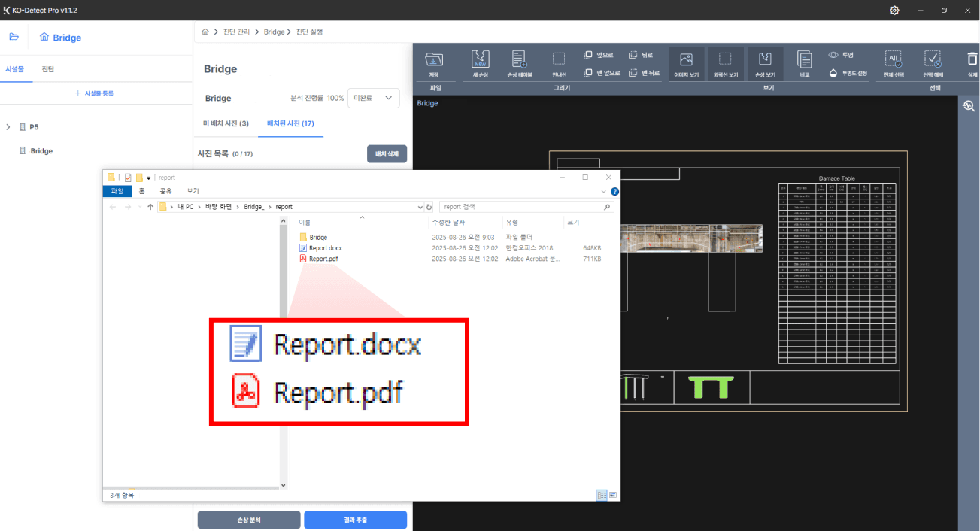This screenshot has height=531, width=980.
Task: Open the 진단 tab in left panel
Action: tap(47, 69)
